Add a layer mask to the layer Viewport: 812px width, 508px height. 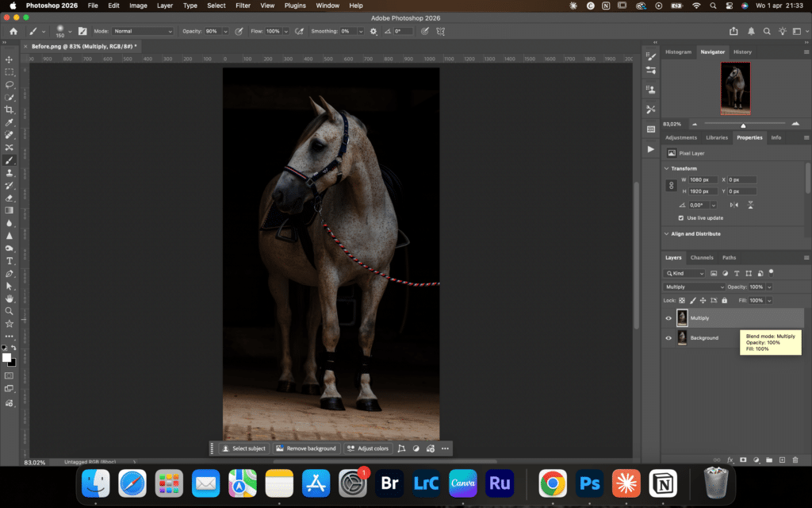pyautogui.click(x=743, y=460)
